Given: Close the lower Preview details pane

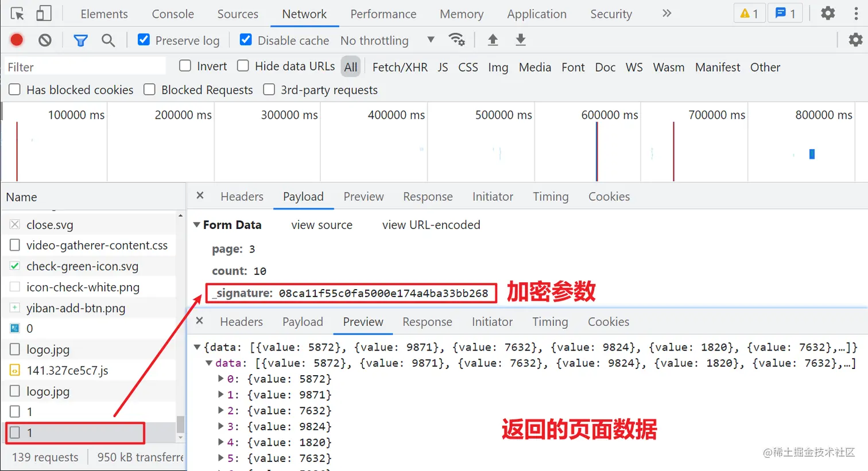Looking at the screenshot, I should (199, 321).
